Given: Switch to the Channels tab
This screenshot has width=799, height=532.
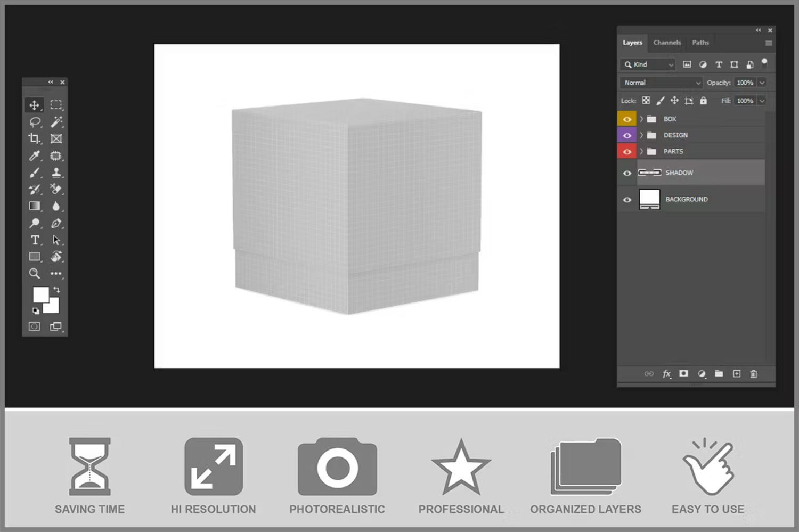Looking at the screenshot, I should pyautogui.click(x=667, y=43).
